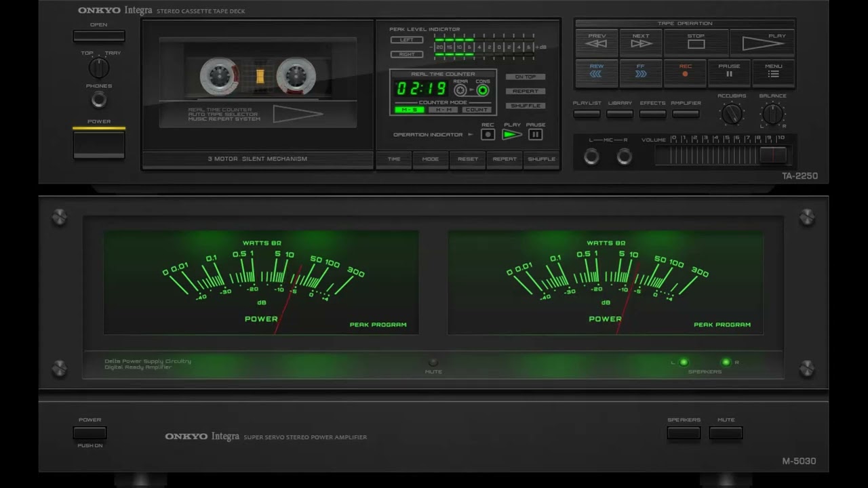Click the CONS reel icon
The height and width of the screenshot is (488, 868).
point(483,90)
